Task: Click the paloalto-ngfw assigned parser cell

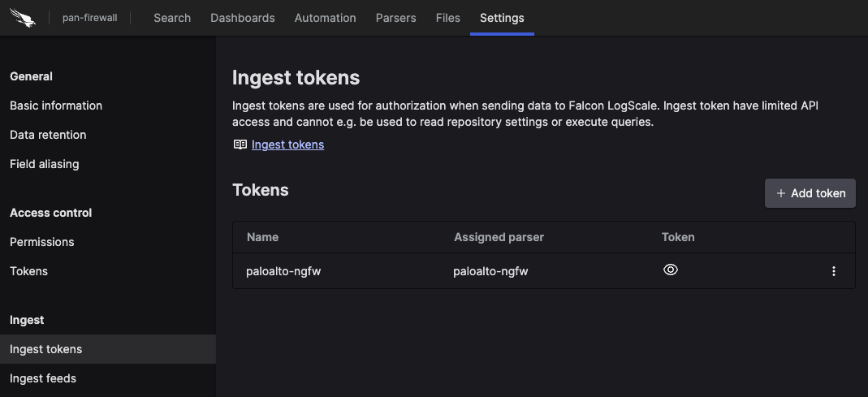Action: pyautogui.click(x=490, y=271)
